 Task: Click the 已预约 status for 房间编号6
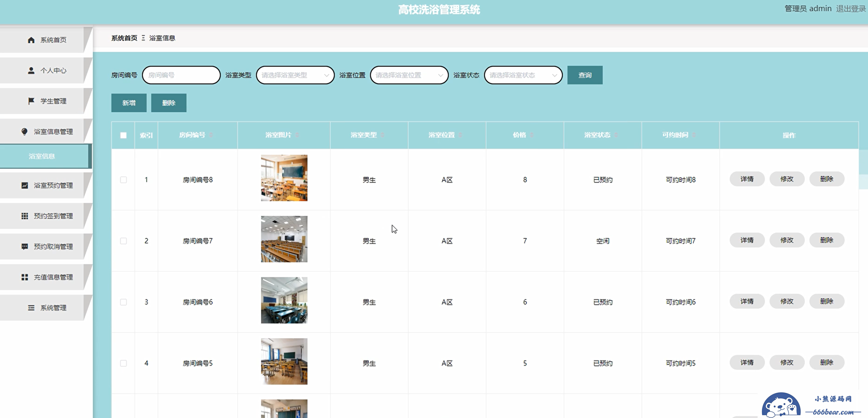coord(603,302)
